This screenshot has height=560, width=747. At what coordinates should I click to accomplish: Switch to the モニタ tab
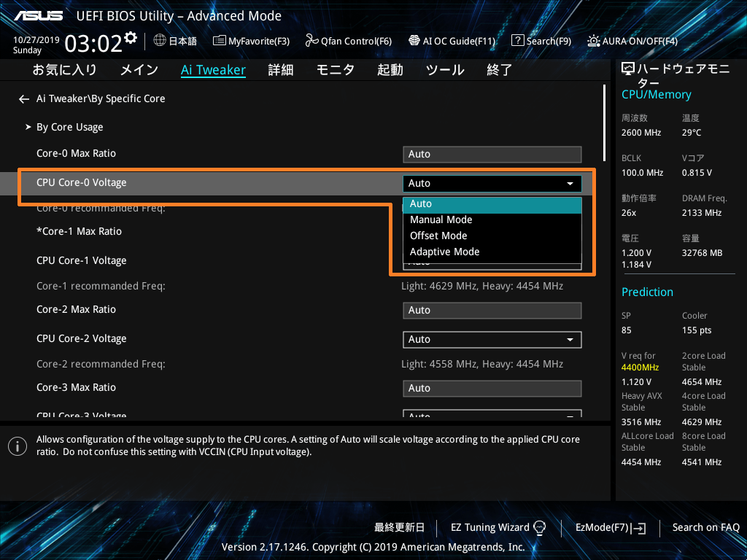336,70
